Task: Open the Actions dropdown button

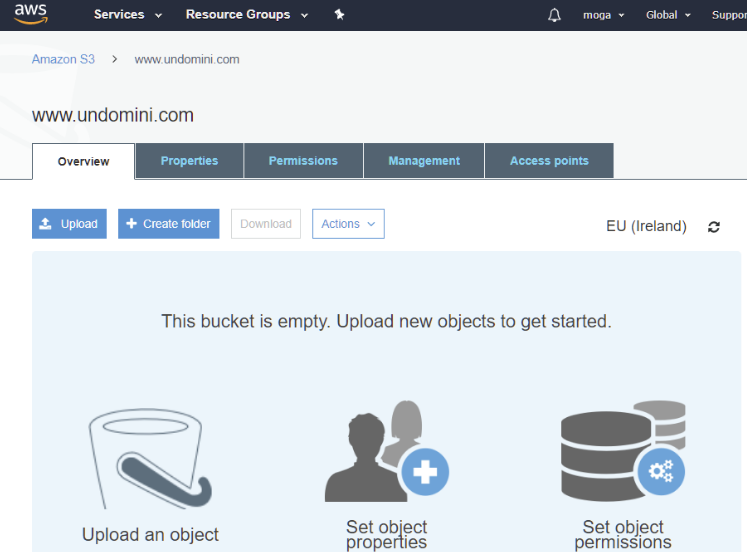Action: coord(348,224)
